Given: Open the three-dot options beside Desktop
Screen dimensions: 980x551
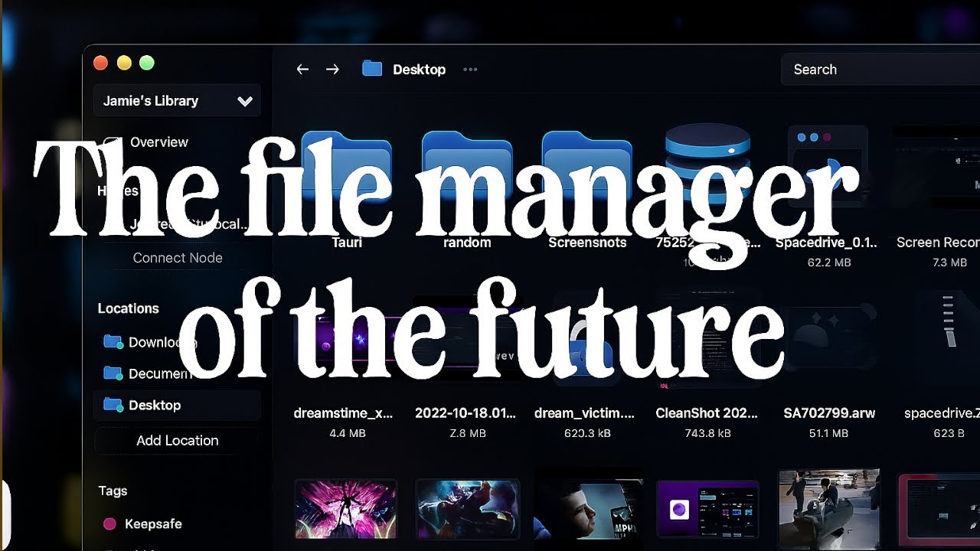Looking at the screenshot, I should pyautogui.click(x=470, y=70).
